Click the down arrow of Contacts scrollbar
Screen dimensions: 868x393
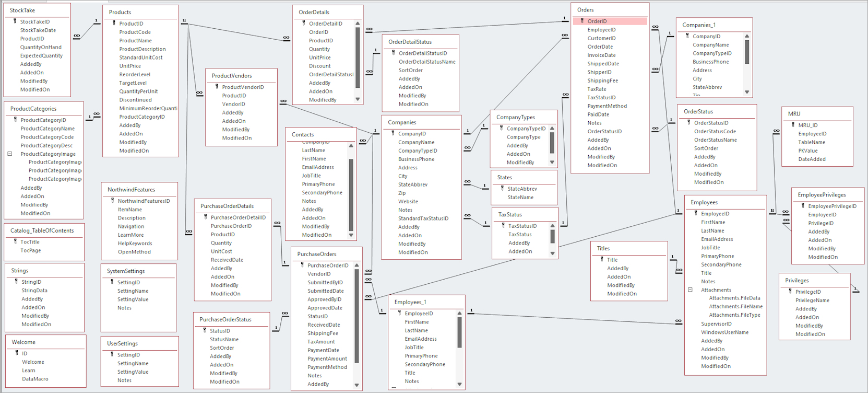[351, 235]
